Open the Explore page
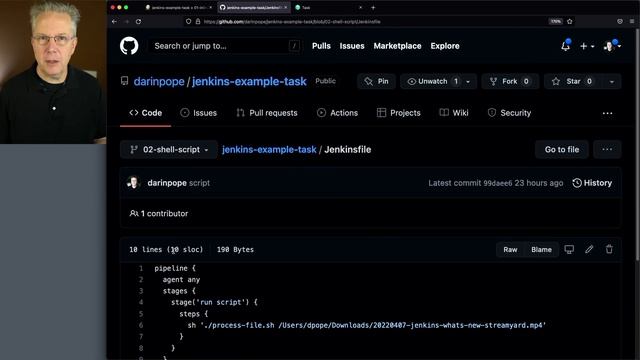 click(x=445, y=46)
